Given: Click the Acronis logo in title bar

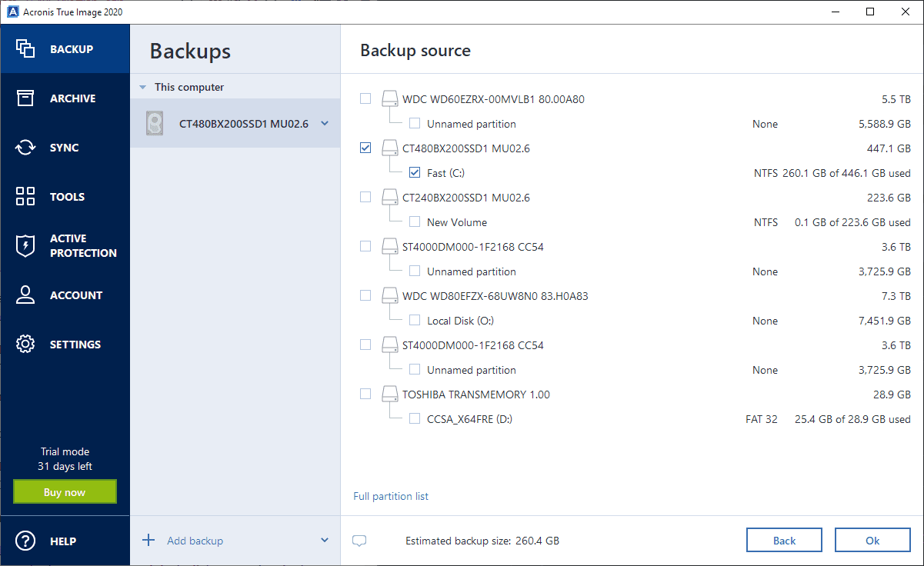Looking at the screenshot, I should 12,12.
